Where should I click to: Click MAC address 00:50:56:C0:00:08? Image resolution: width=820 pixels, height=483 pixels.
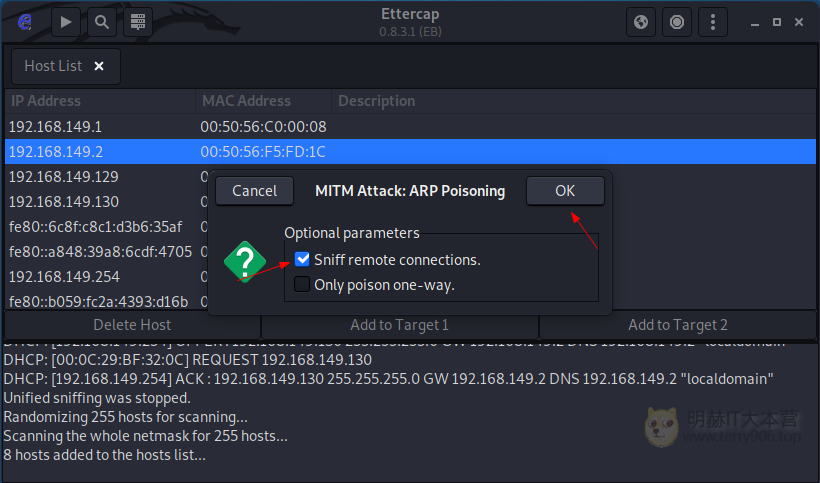coord(264,126)
